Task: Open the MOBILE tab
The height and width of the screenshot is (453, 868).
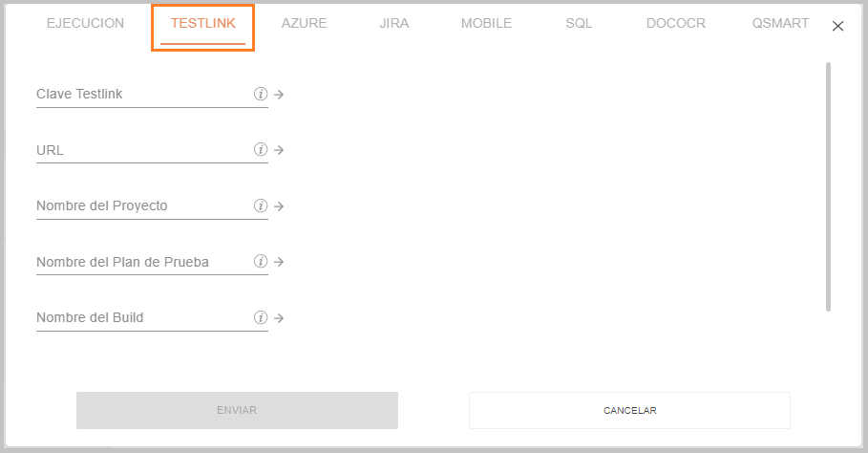Action: click(x=486, y=23)
